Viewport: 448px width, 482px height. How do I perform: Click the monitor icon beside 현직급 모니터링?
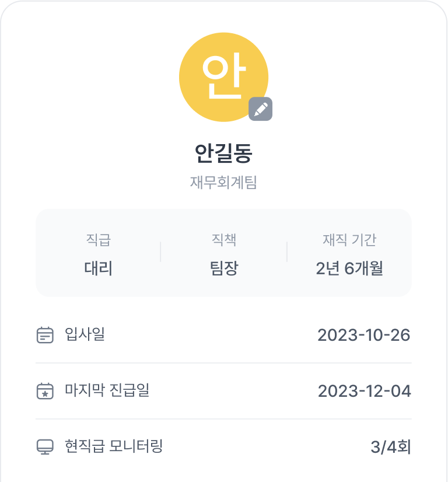coord(45,446)
